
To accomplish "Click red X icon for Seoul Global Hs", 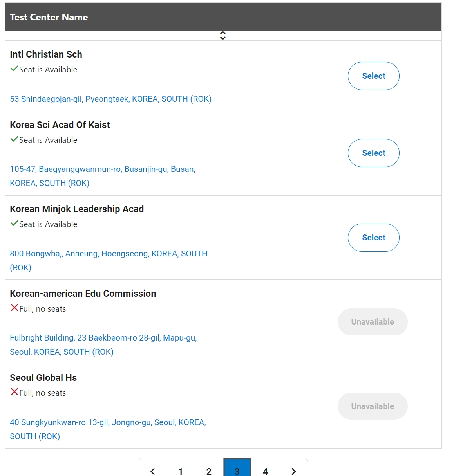I will coord(14,392).
